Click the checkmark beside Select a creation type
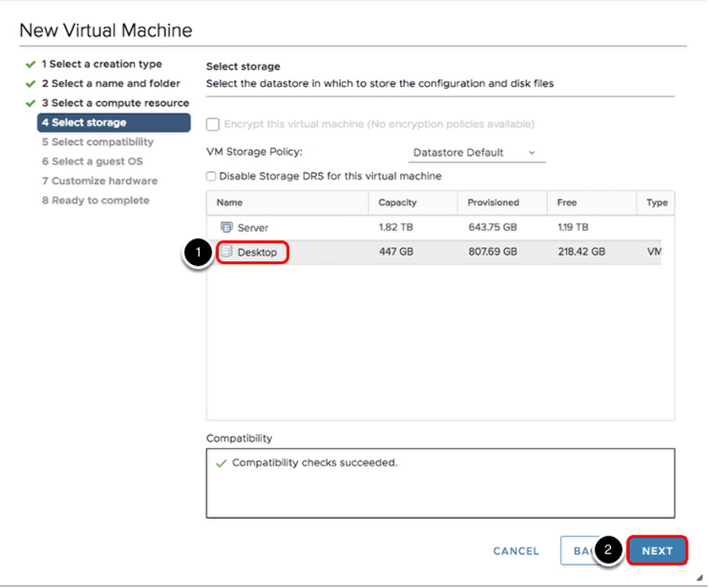 [x=31, y=64]
